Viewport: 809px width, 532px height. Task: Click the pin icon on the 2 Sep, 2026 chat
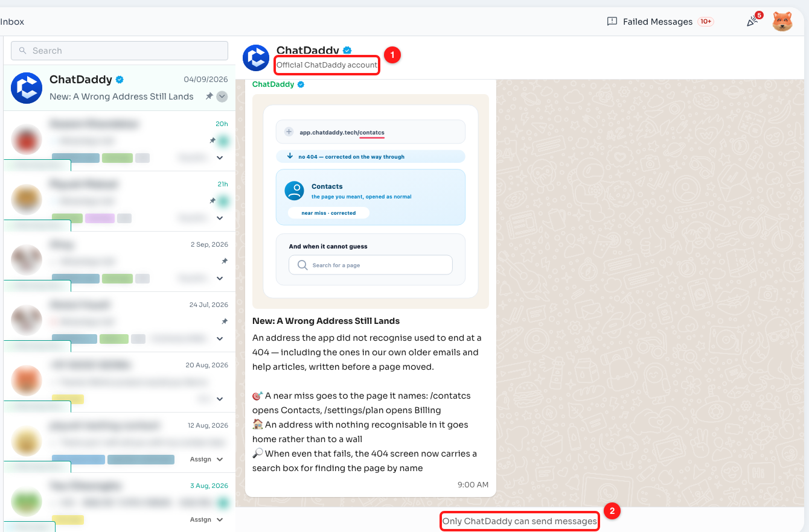coord(225,261)
